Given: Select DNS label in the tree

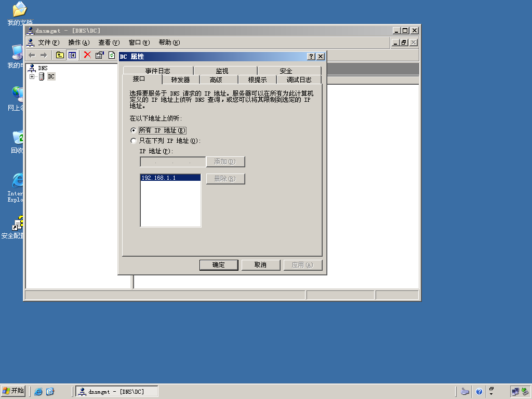Looking at the screenshot, I should point(43,68).
